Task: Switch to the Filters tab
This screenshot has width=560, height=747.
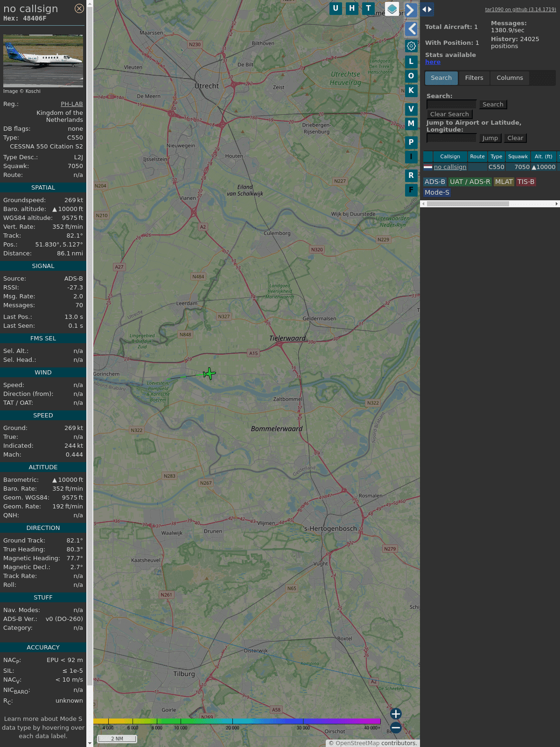Action: [x=474, y=78]
